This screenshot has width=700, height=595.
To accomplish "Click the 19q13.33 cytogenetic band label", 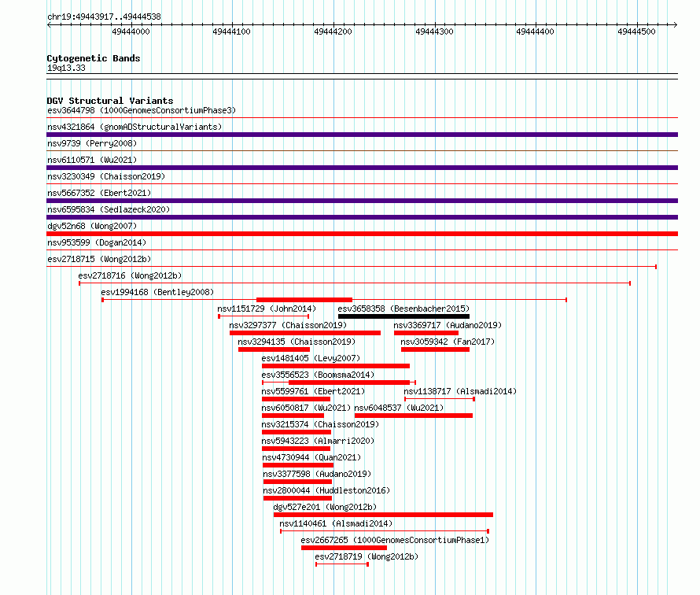I will coord(66,68).
